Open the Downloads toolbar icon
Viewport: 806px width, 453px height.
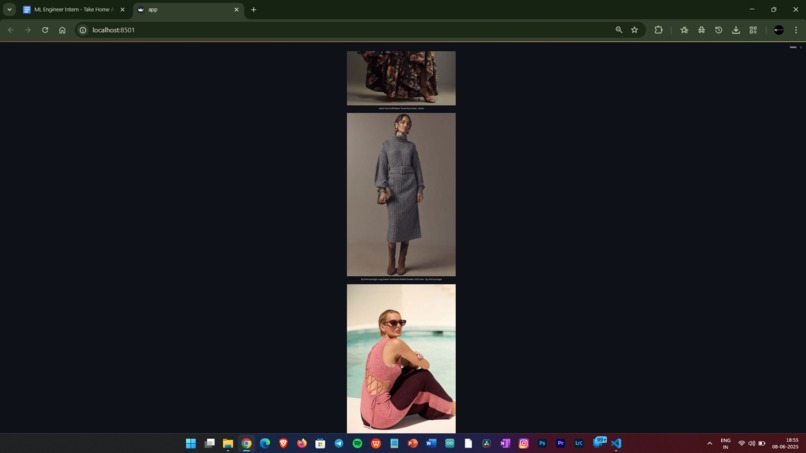[x=736, y=30]
